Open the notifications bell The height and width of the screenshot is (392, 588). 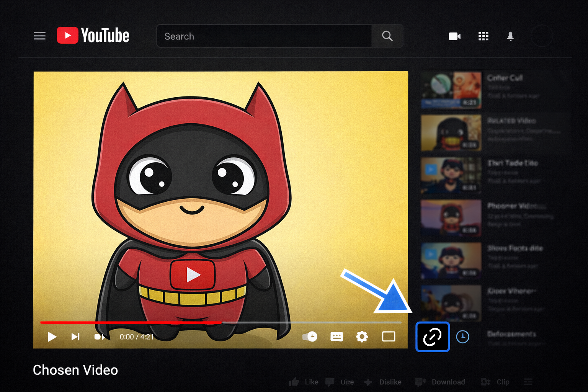pos(510,36)
